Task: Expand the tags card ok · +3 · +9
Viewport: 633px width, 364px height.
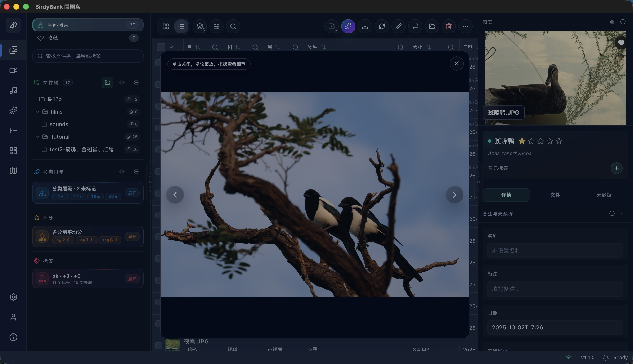Action: point(132,279)
